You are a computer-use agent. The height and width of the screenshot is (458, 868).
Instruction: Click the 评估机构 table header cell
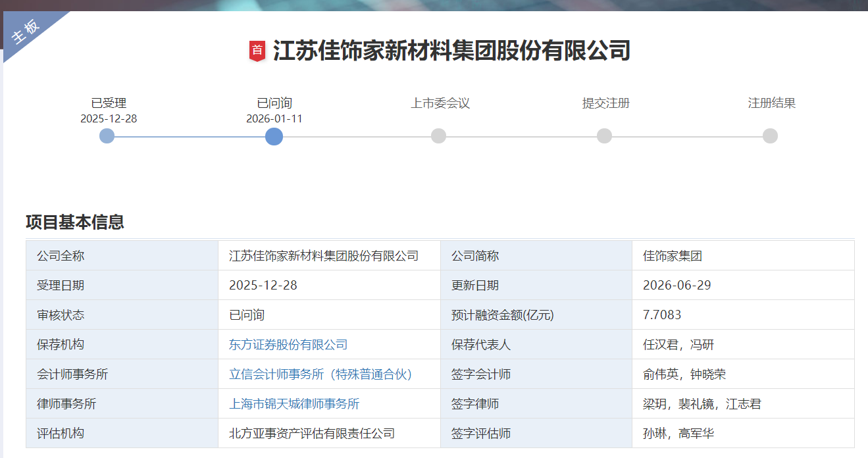(x=122, y=434)
